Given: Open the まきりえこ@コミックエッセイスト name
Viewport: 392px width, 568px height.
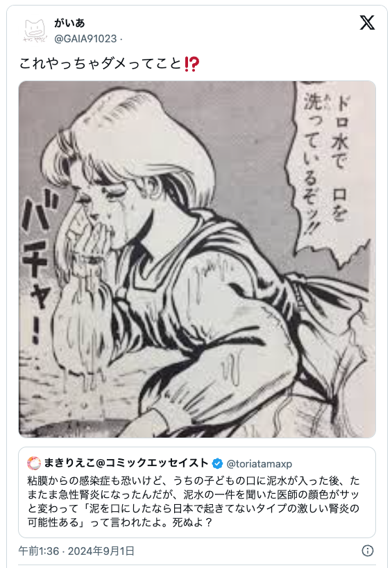Looking at the screenshot, I should pyautogui.click(x=126, y=463).
